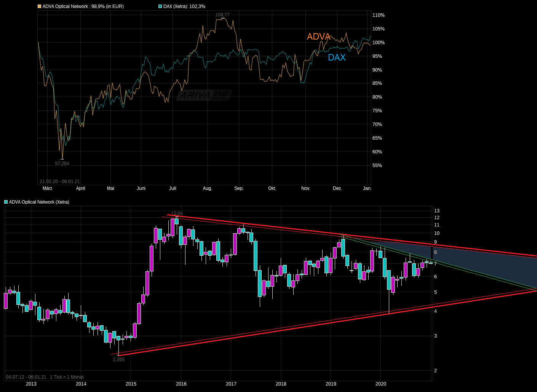
Task: Select the März month axis label
Action: [47, 188]
